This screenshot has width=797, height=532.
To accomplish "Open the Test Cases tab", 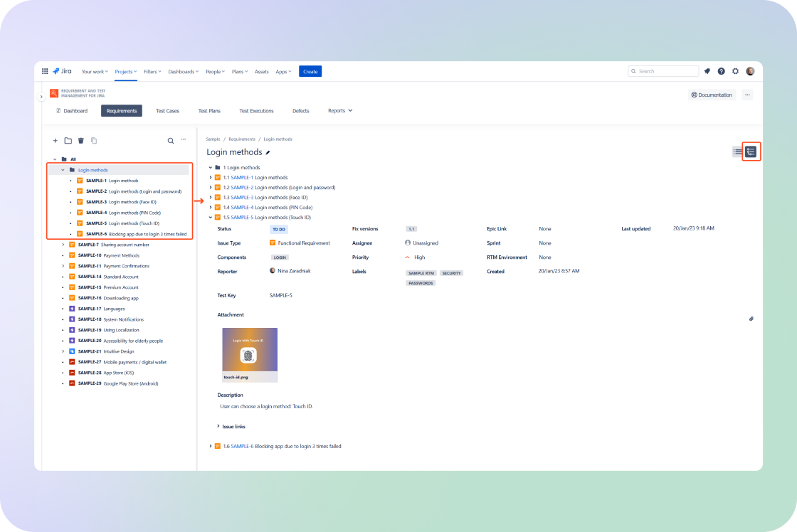I will coord(167,111).
